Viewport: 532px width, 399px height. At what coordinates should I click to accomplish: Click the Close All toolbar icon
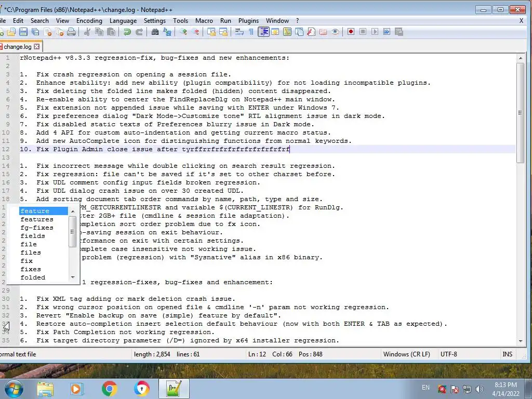tap(59, 32)
